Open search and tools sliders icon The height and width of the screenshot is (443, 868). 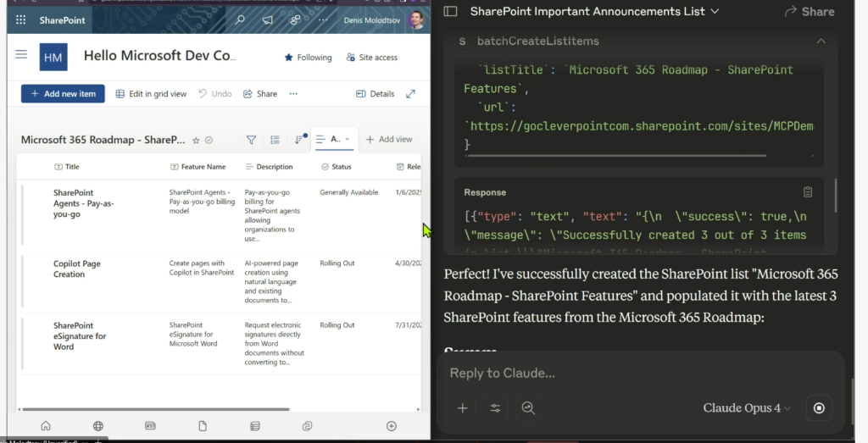495,408
